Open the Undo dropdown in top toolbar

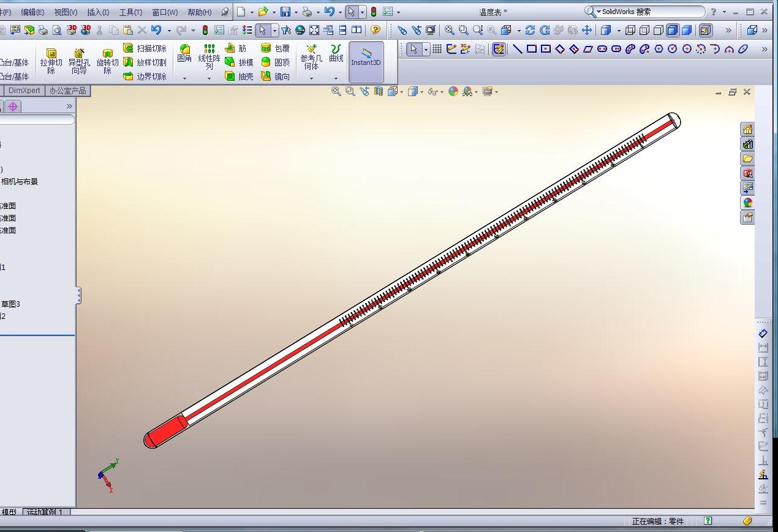(339, 12)
